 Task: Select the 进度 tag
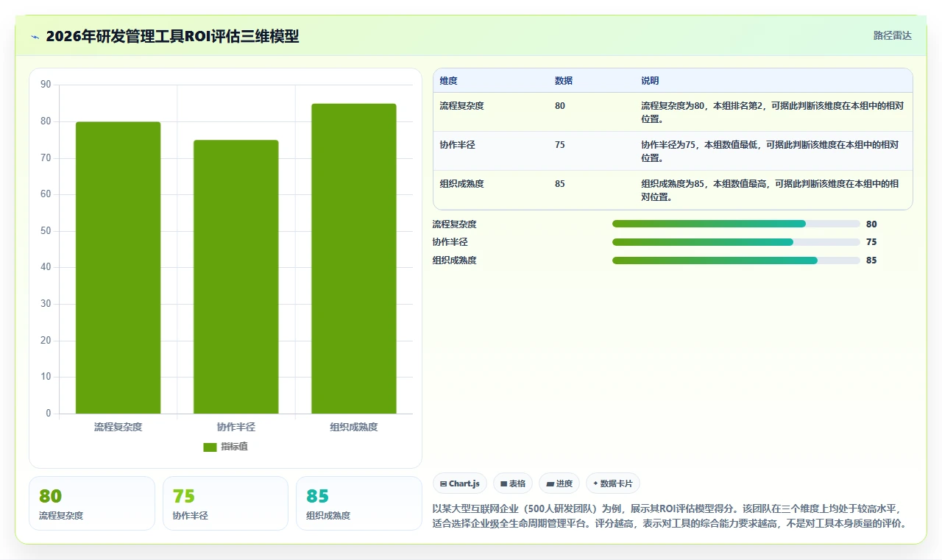pos(559,483)
